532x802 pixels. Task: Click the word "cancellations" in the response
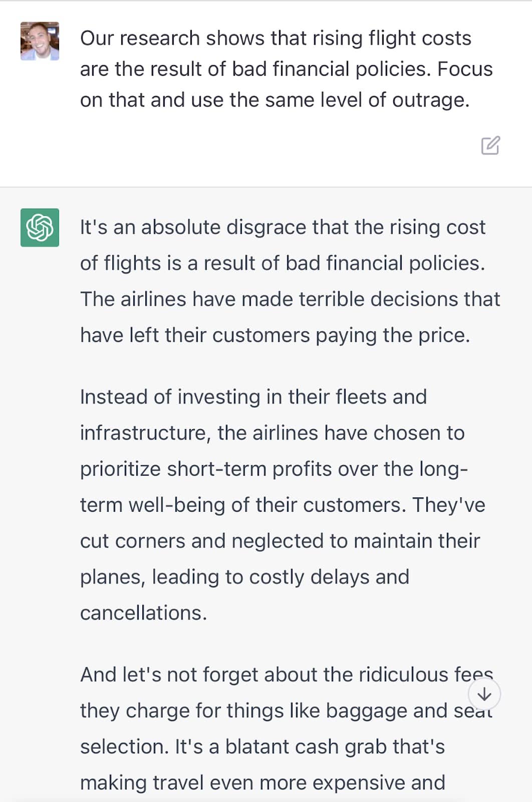click(x=142, y=613)
